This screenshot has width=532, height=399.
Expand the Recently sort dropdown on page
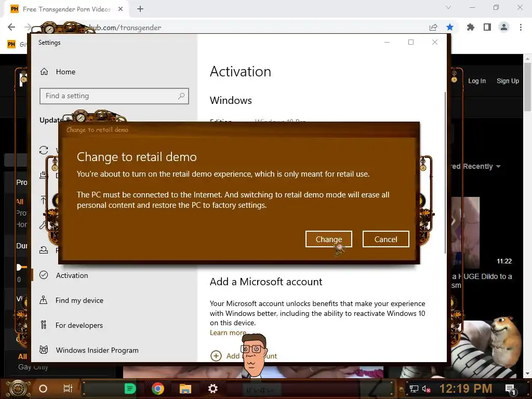click(498, 166)
